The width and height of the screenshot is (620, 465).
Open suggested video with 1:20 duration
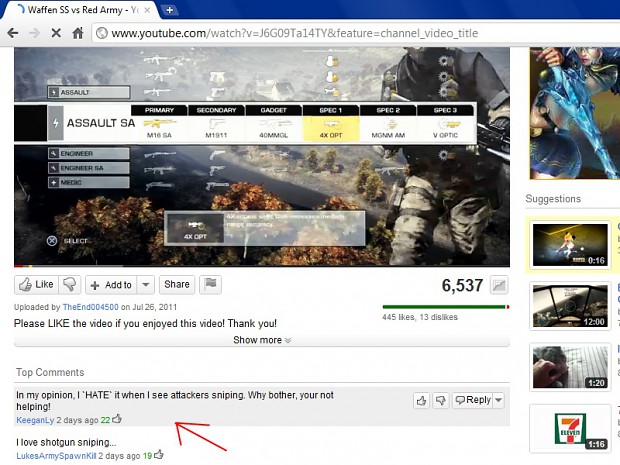pyautogui.click(x=570, y=367)
